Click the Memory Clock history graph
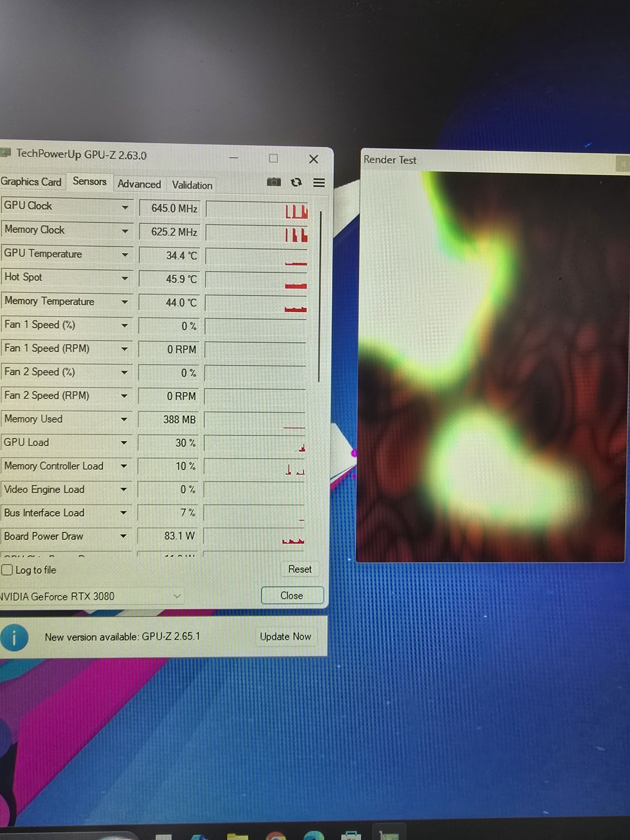 tap(257, 233)
